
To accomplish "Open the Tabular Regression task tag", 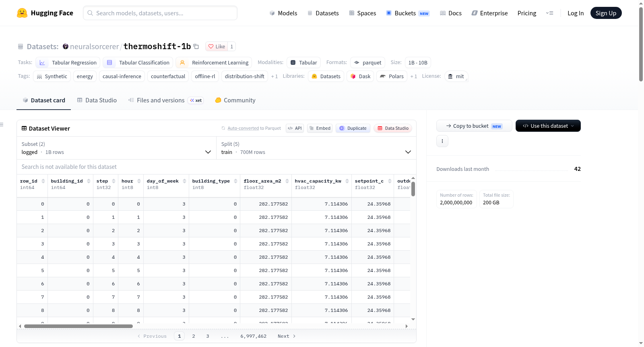I will point(68,62).
